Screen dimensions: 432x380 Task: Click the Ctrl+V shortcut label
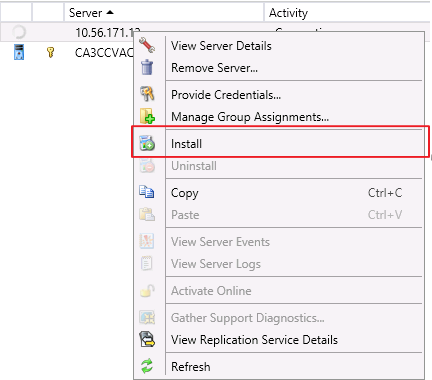pyautogui.click(x=385, y=215)
